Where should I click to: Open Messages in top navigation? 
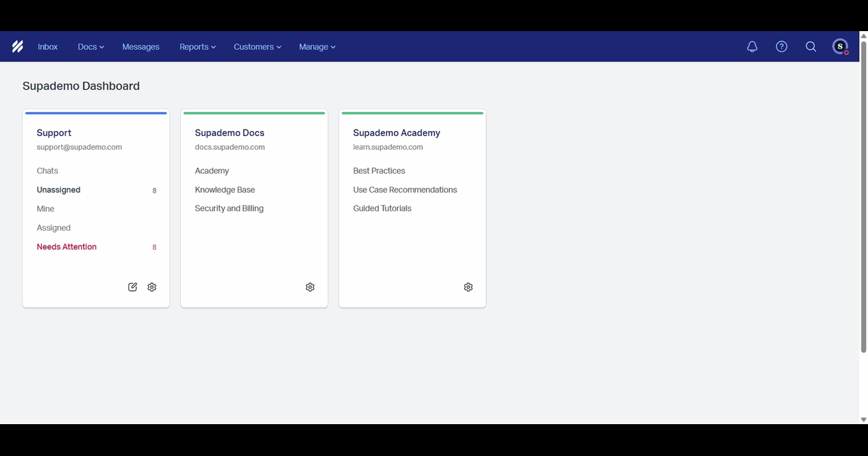[x=140, y=47]
